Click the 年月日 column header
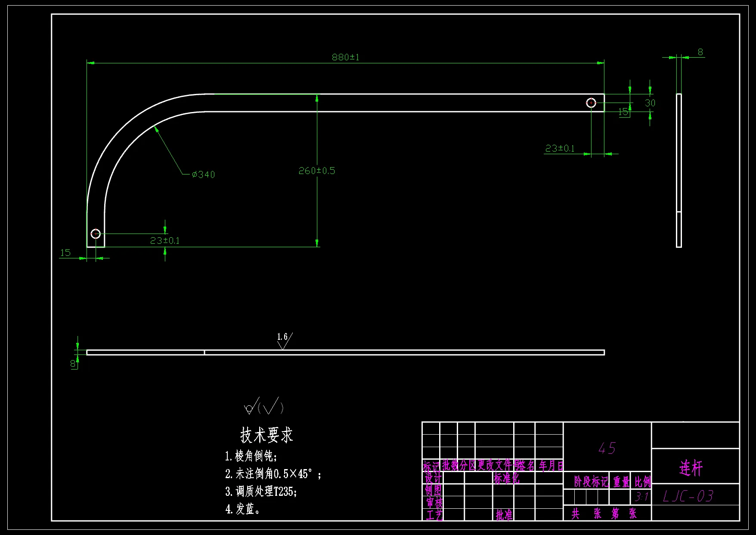 [551, 465]
